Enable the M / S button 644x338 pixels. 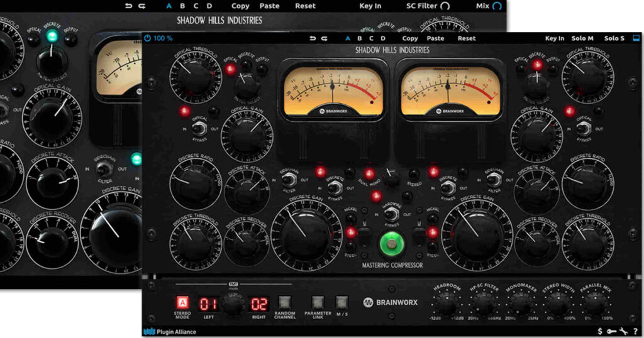(341, 303)
